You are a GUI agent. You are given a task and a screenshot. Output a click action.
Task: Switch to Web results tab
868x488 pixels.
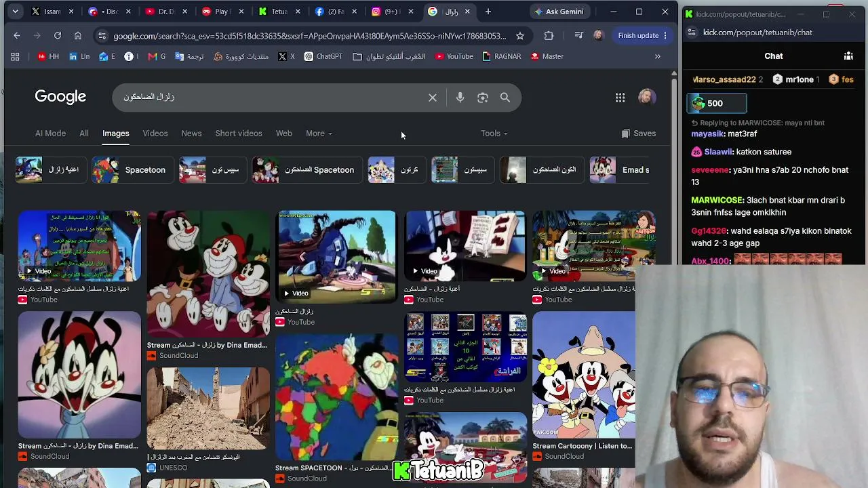(x=283, y=134)
